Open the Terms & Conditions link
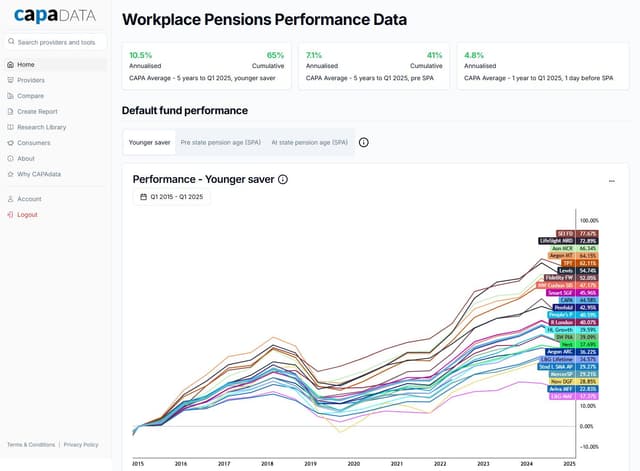The image size is (640, 471). click(31, 444)
